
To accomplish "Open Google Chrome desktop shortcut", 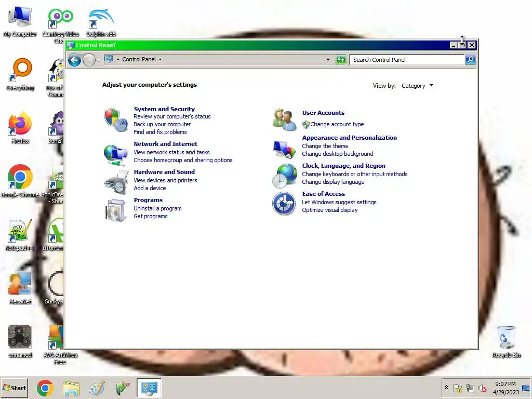I will (x=20, y=181).
